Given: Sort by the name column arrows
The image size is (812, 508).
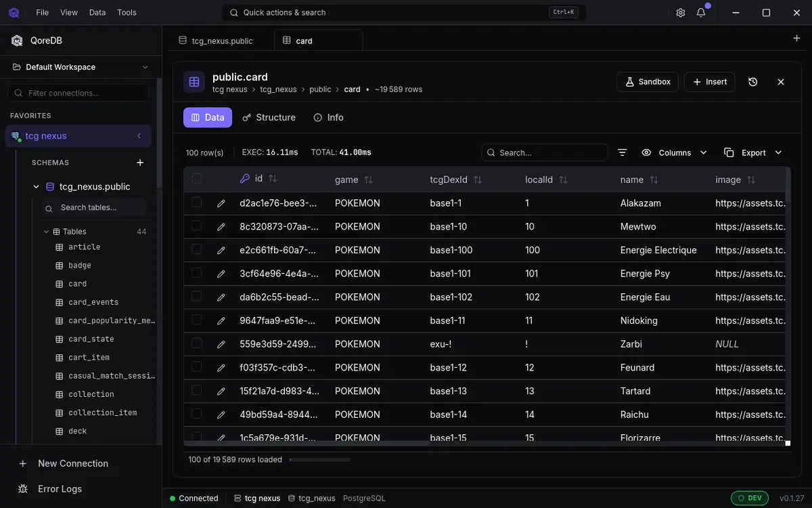Looking at the screenshot, I should pyautogui.click(x=654, y=179).
